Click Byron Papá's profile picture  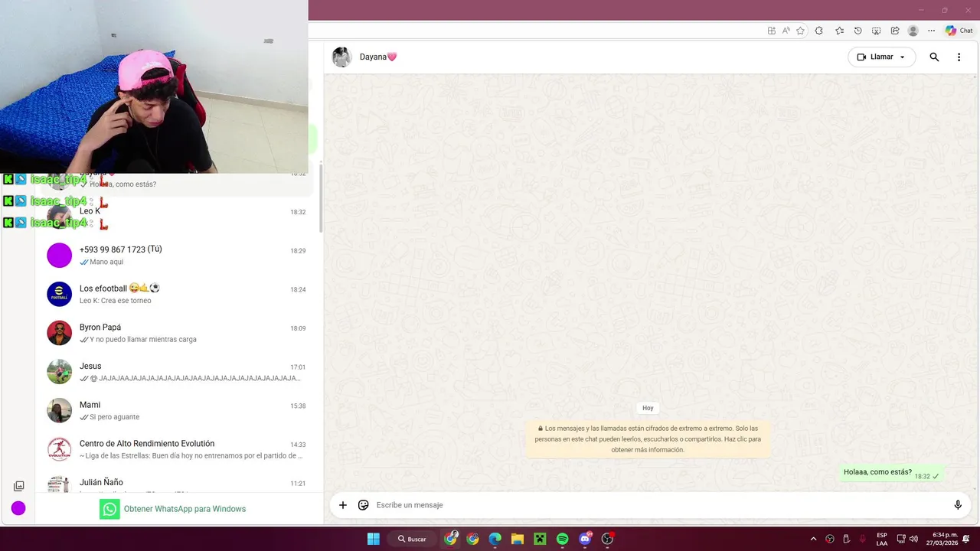(59, 333)
